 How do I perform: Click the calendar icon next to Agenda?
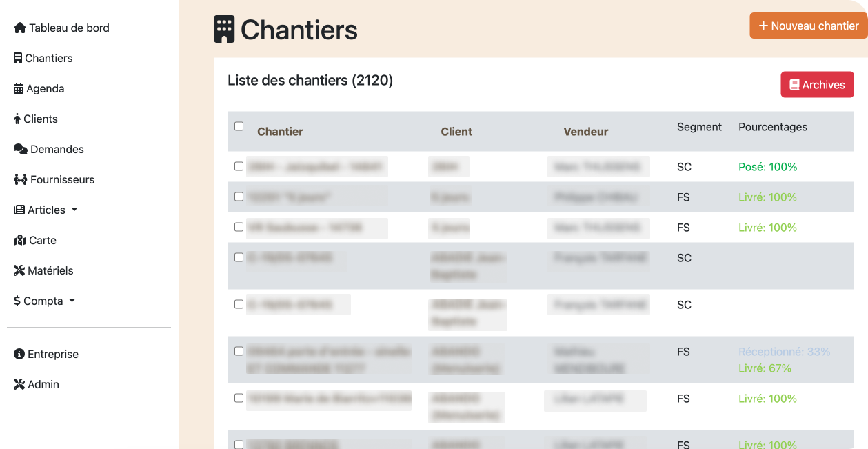(x=19, y=89)
